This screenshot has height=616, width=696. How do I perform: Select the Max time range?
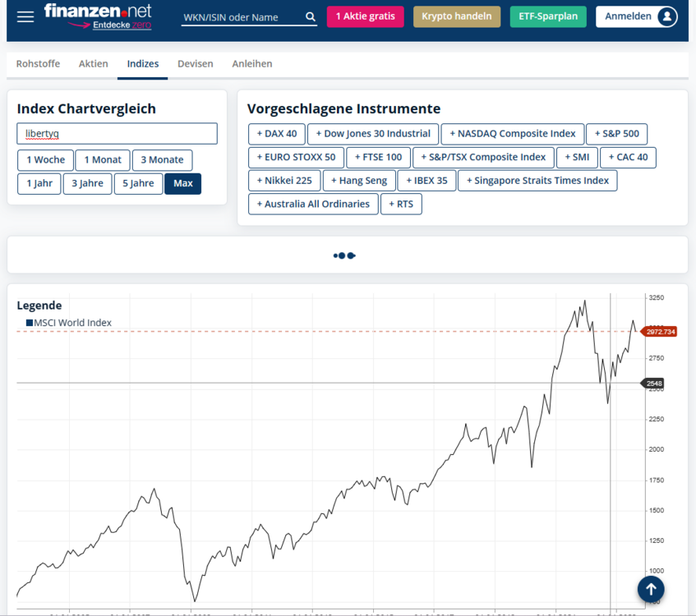[183, 183]
